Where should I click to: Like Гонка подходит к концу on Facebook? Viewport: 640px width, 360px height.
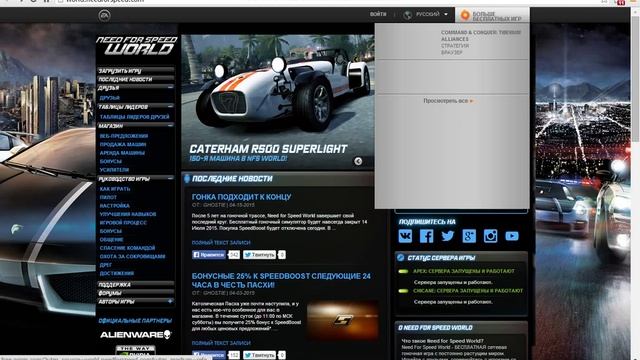209,255
